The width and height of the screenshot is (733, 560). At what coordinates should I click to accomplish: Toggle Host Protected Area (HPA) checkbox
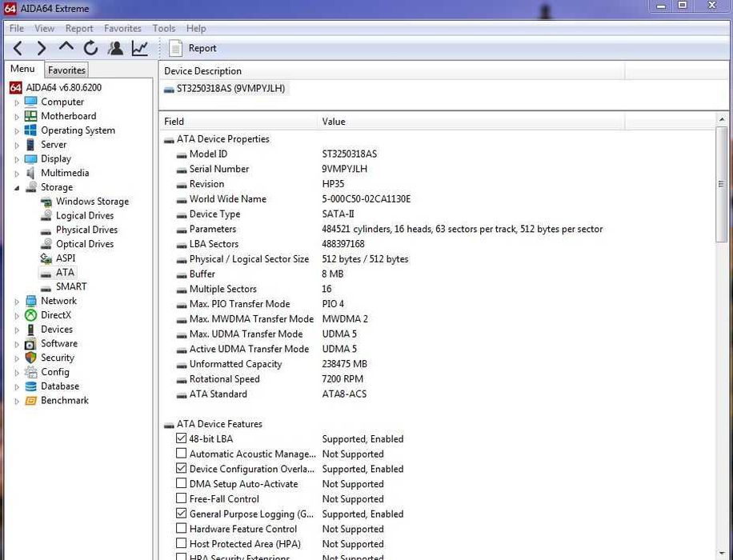click(x=181, y=543)
